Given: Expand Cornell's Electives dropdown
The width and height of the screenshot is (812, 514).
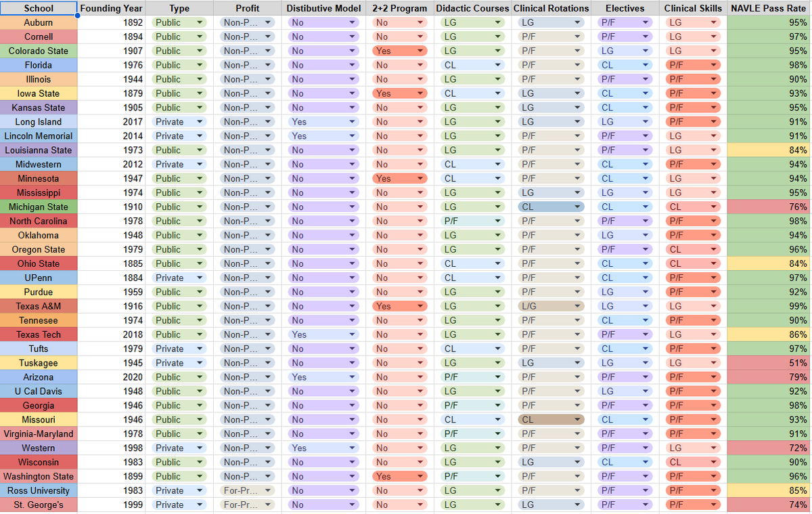Looking at the screenshot, I should click(x=646, y=37).
